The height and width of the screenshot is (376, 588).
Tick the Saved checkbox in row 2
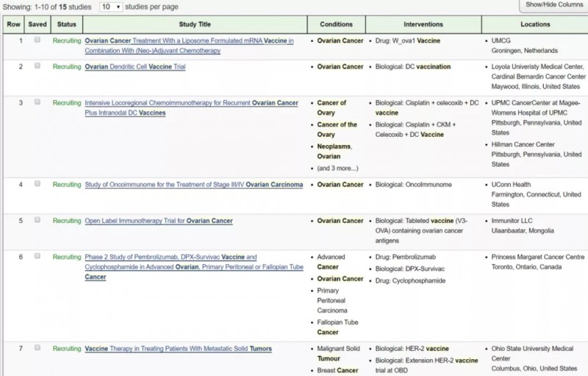tap(37, 66)
